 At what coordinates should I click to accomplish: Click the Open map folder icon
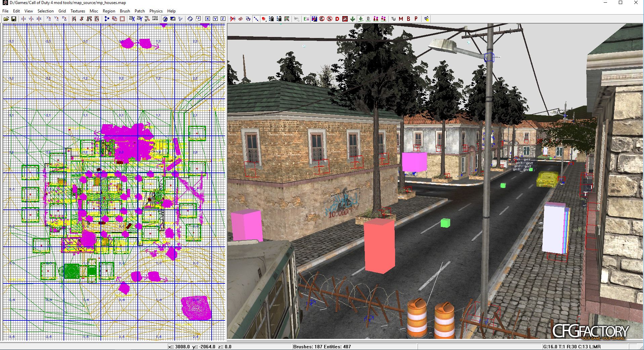pos(6,19)
